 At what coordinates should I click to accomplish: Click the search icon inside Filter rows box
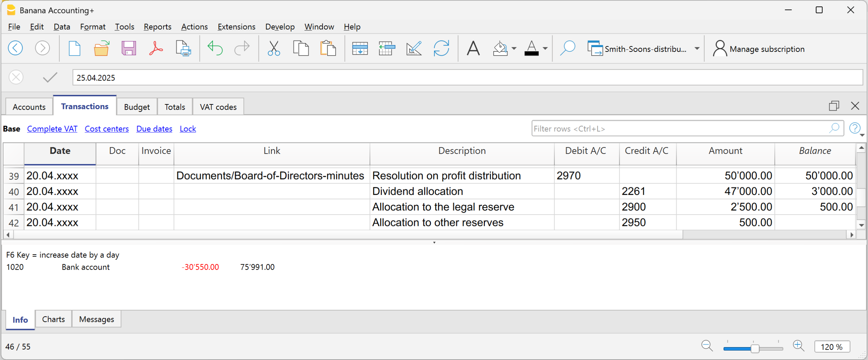pos(834,128)
